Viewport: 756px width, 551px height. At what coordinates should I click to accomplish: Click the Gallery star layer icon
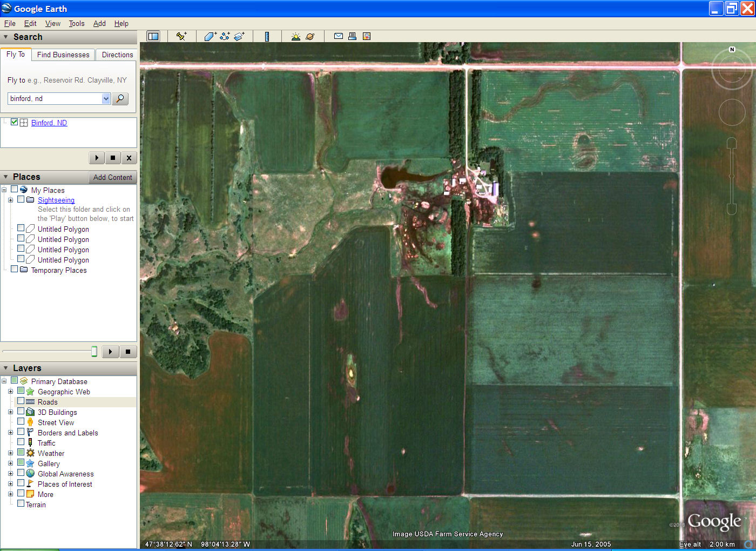coord(30,463)
